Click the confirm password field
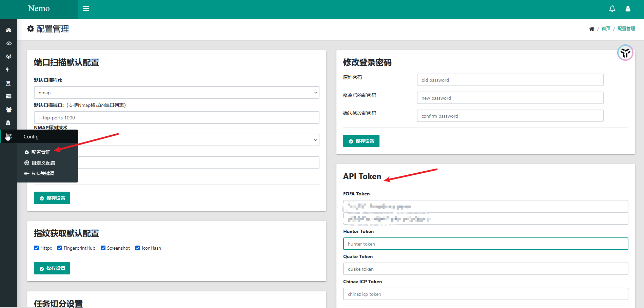644x308 pixels. pos(510,116)
